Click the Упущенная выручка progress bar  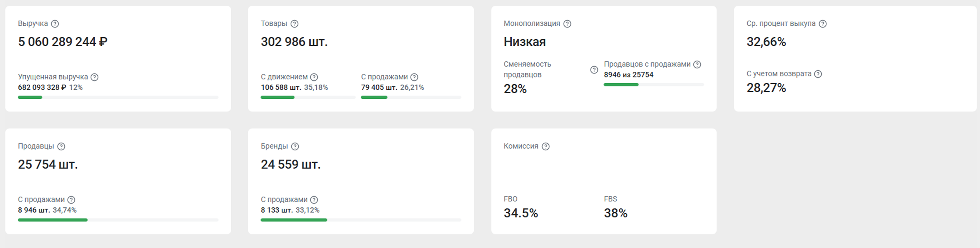coord(118,98)
